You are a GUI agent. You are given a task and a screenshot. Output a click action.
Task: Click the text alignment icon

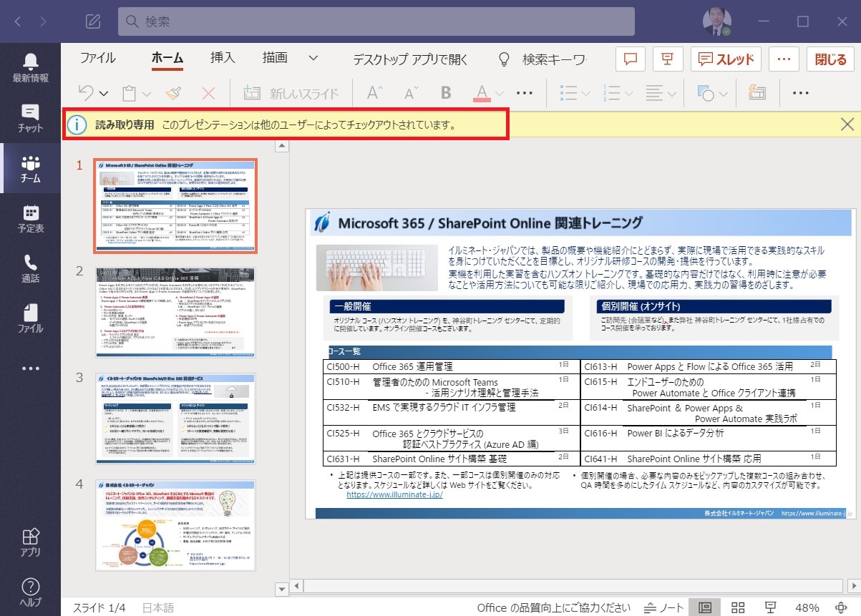coord(653,93)
